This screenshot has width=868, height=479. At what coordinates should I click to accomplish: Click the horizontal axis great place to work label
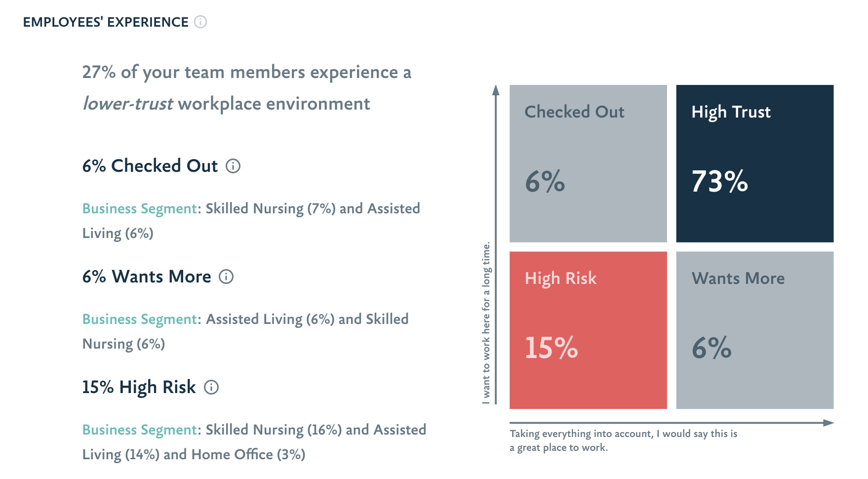pos(623,440)
